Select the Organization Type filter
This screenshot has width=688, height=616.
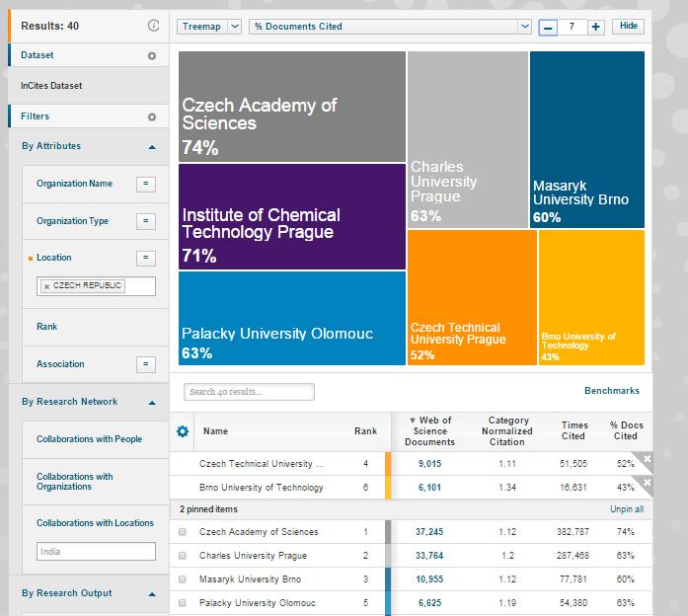click(x=72, y=221)
